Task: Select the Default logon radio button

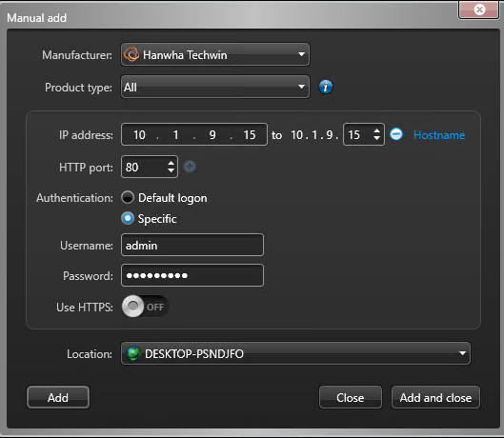Action: (128, 198)
